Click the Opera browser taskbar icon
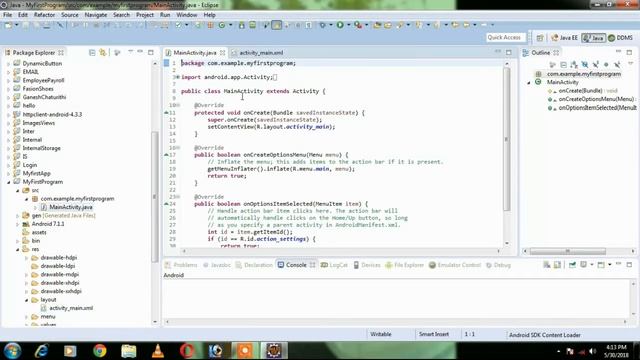640x360 pixels. point(187,351)
